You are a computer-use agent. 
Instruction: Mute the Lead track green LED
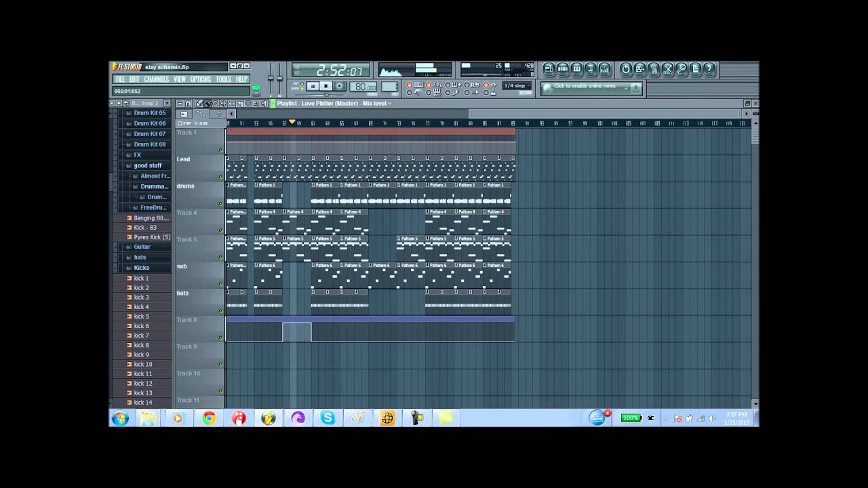pyautogui.click(x=221, y=177)
